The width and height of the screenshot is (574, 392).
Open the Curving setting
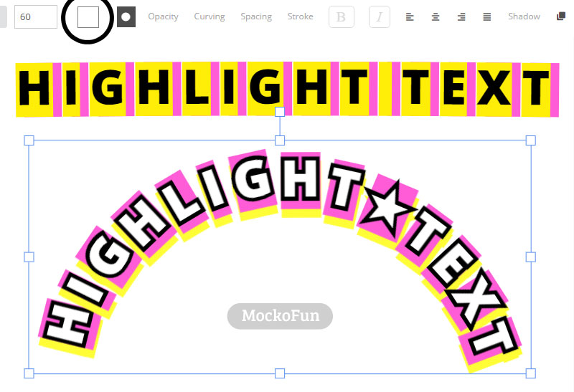tap(210, 16)
